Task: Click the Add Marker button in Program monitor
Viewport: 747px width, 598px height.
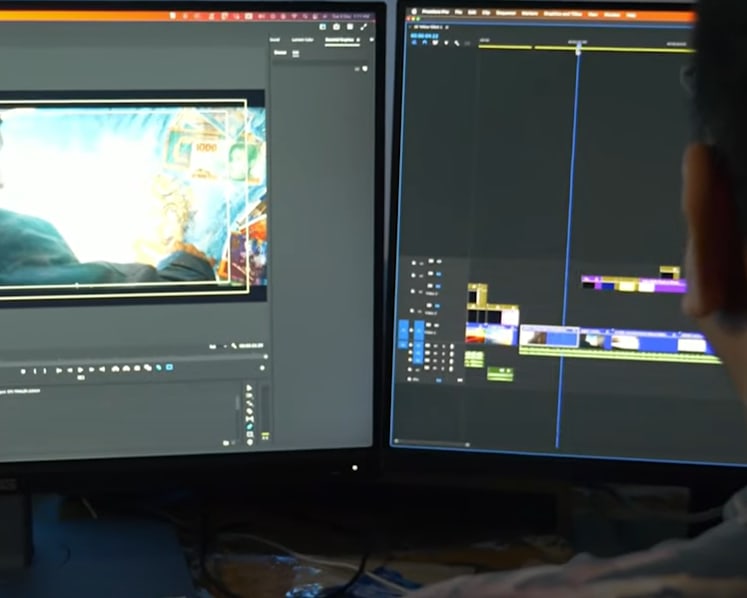Action: (x=23, y=371)
